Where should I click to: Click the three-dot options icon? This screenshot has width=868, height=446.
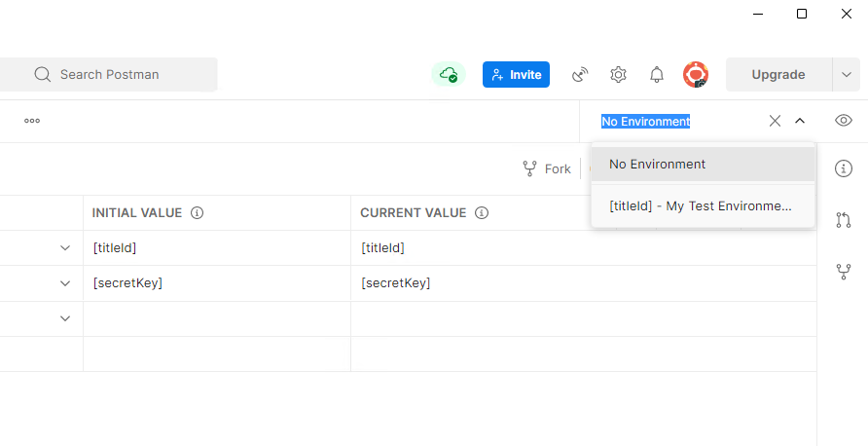point(32,121)
